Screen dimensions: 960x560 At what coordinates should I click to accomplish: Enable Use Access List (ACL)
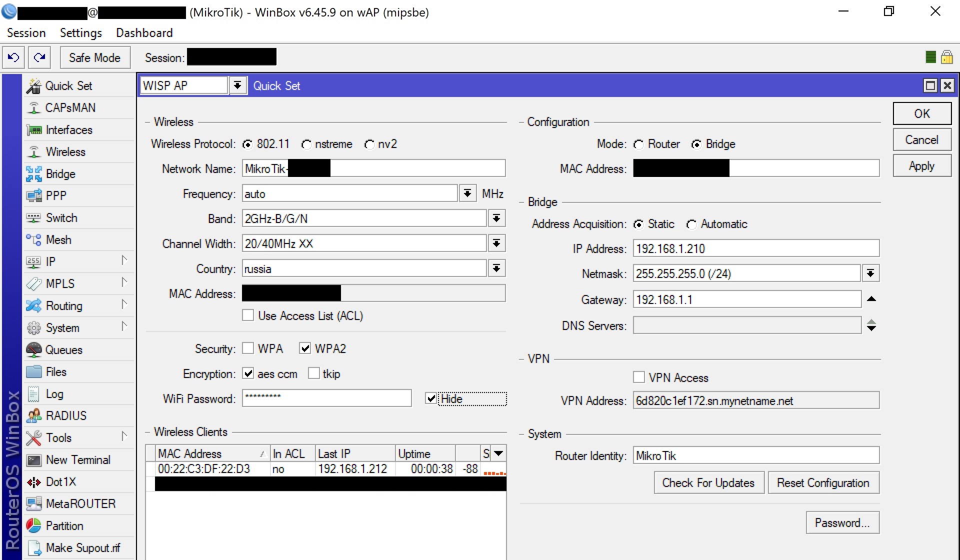pos(248,315)
